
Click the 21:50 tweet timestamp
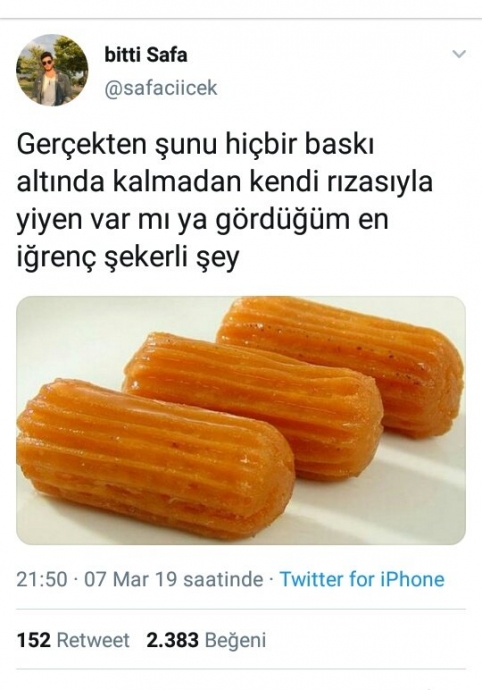[x=42, y=579]
